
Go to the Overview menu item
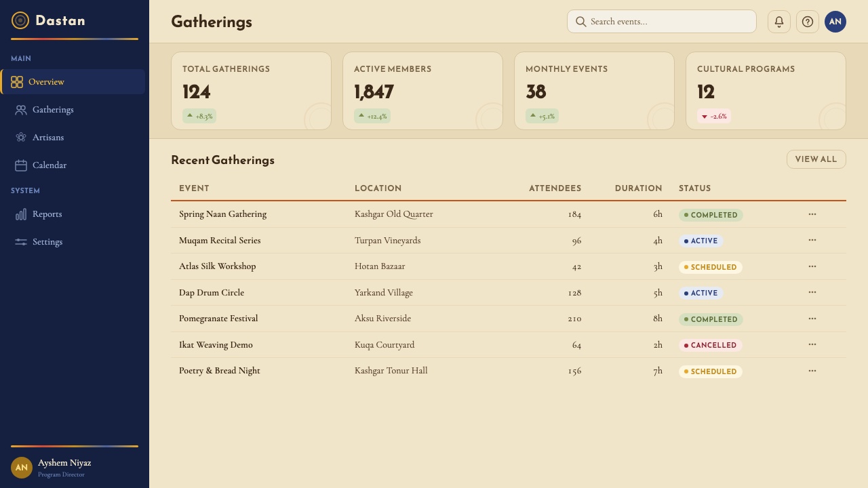(73, 82)
